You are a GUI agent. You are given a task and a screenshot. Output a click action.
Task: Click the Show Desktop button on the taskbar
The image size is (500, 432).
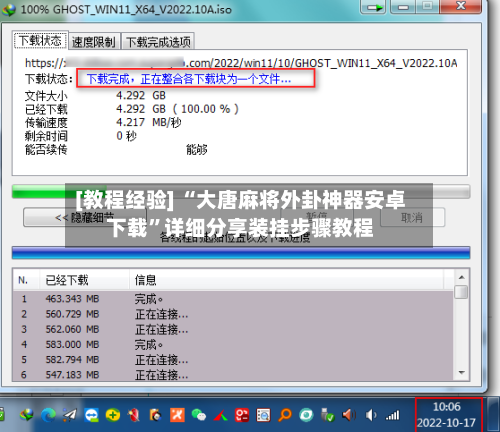(x=494, y=415)
